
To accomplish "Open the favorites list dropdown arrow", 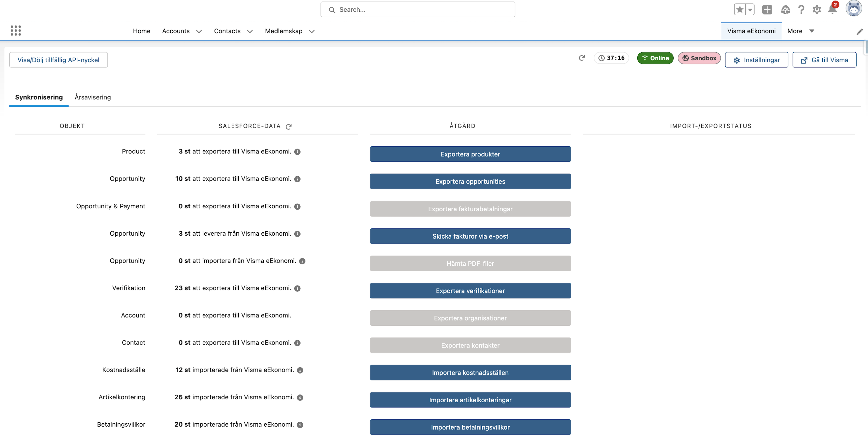I will point(750,9).
